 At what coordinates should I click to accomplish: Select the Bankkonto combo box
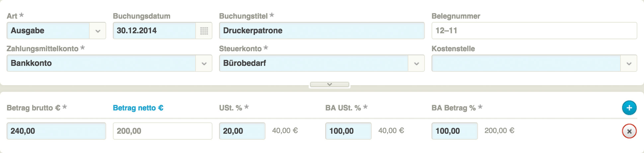point(101,63)
